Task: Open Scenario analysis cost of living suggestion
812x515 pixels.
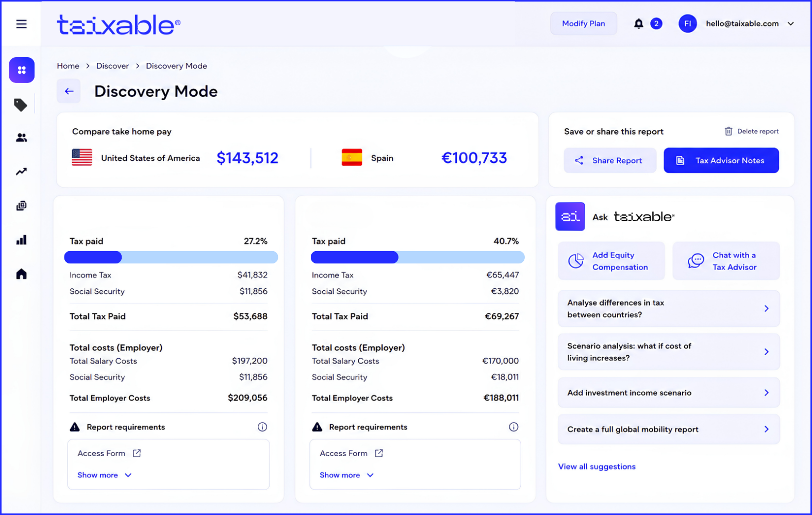Action: click(x=669, y=352)
